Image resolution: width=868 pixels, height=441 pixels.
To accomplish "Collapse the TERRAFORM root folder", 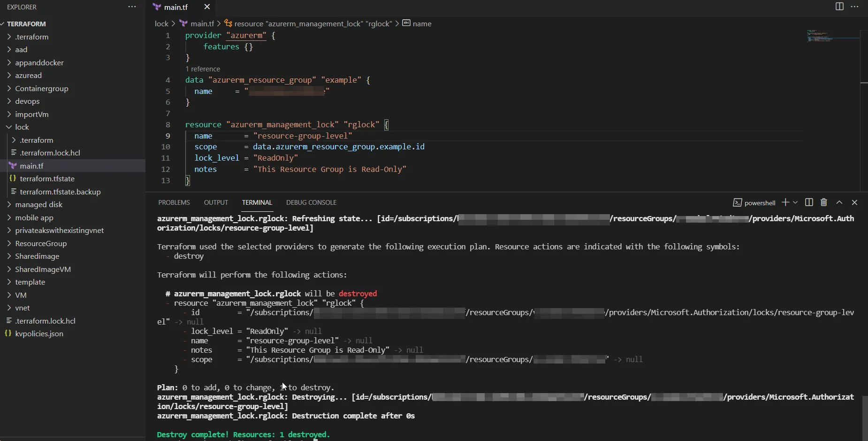I will pyautogui.click(x=26, y=24).
